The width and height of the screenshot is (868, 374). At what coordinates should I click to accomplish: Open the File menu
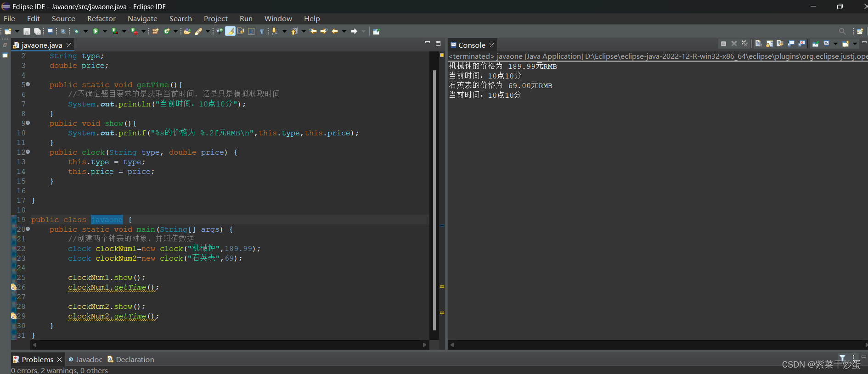9,19
